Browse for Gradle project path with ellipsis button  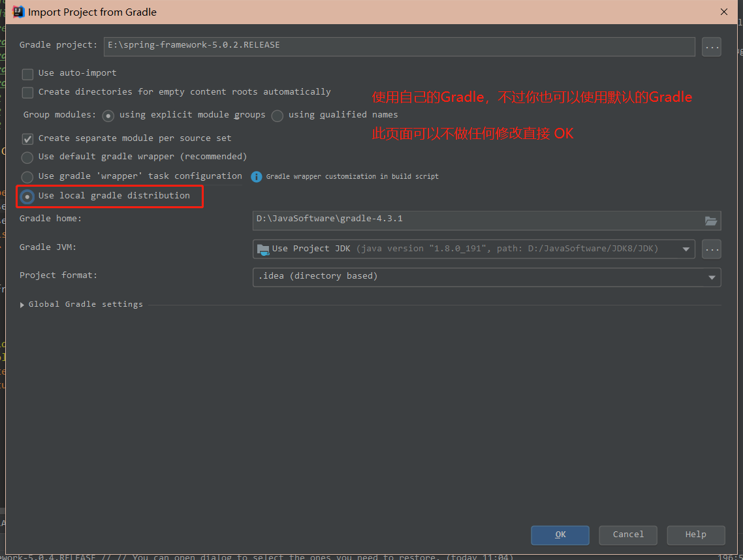point(711,47)
